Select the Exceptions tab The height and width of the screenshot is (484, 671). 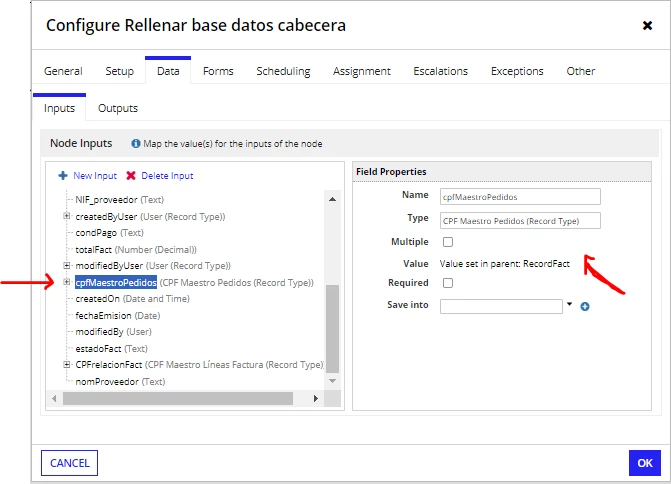(517, 71)
